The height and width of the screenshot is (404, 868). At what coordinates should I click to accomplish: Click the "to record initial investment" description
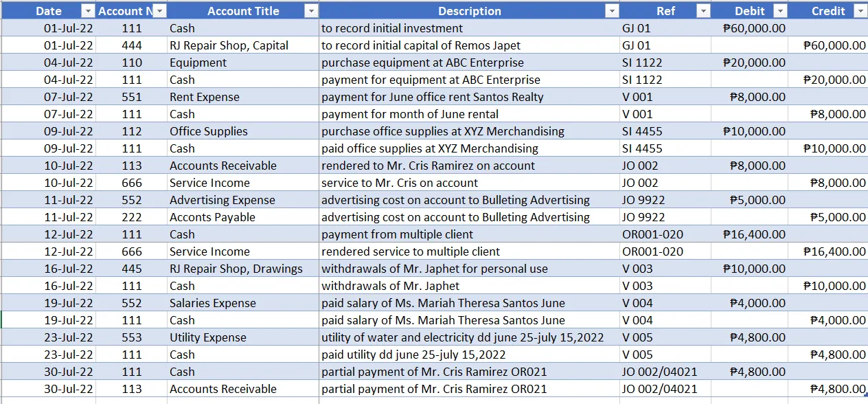(392, 28)
